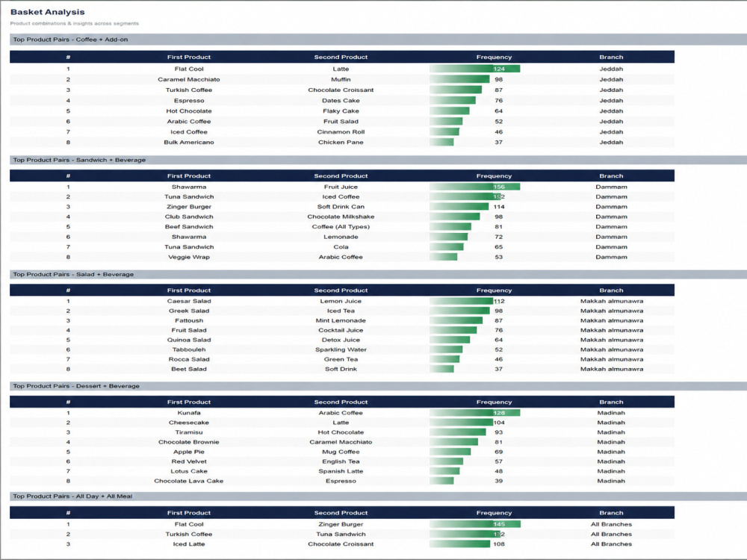Click the 'Rocca Salad' cell
The height and width of the screenshot is (560, 747).
coord(189,360)
